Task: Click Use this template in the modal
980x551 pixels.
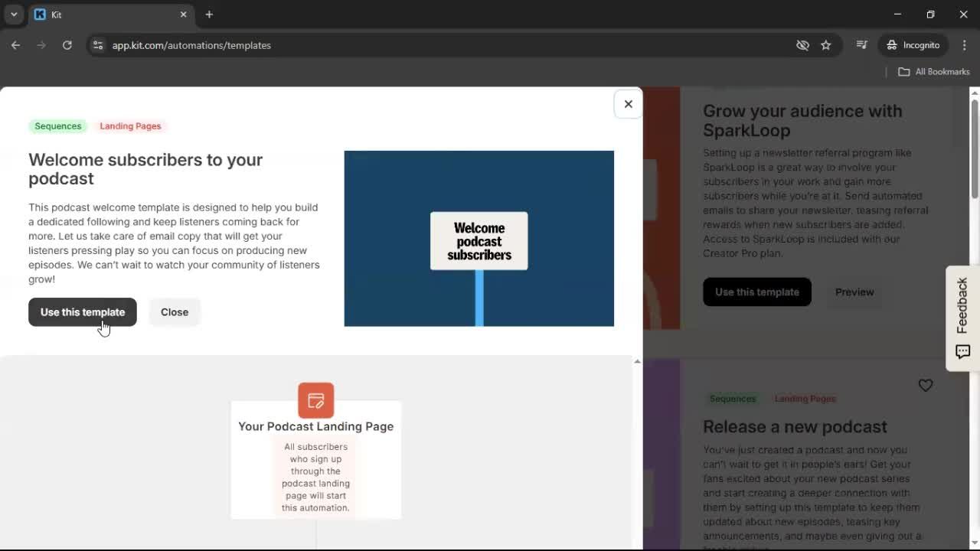Action: click(82, 311)
